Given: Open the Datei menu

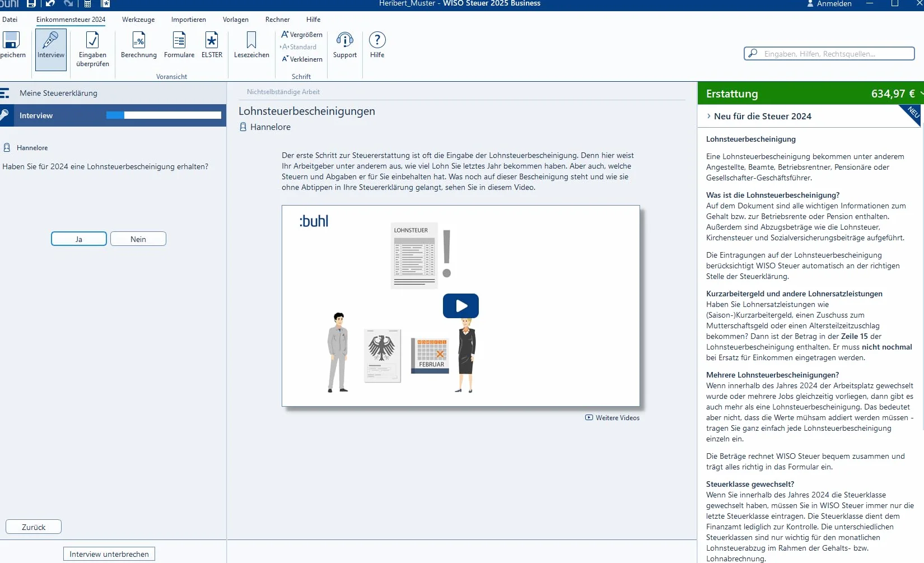Looking at the screenshot, I should tap(10, 20).
